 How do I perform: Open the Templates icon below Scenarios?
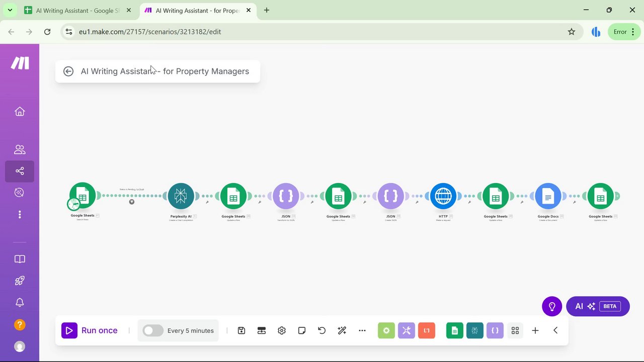pyautogui.click(x=20, y=193)
